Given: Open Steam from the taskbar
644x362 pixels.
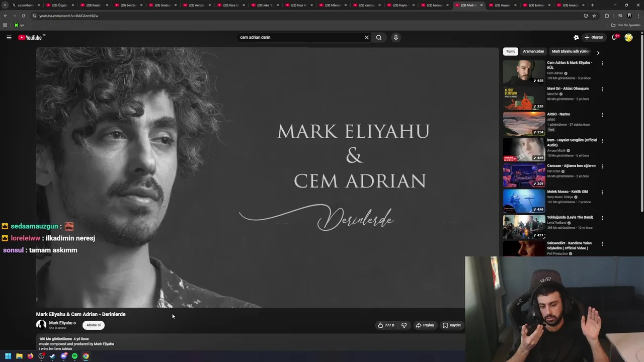Looking at the screenshot, I should [x=52, y=356].
